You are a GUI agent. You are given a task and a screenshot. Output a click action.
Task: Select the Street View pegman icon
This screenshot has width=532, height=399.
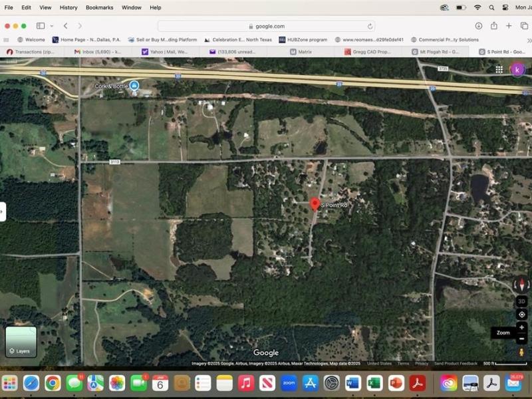pos(521,352)
